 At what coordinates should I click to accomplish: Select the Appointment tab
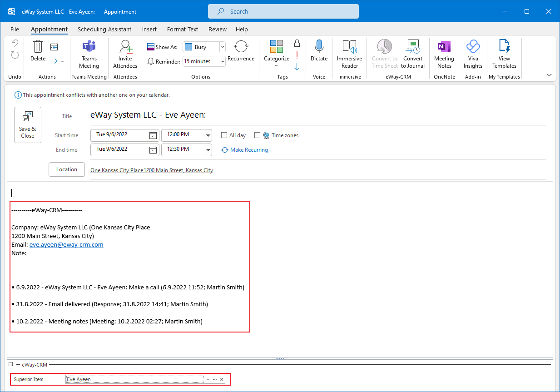click(x=49, y=29)
